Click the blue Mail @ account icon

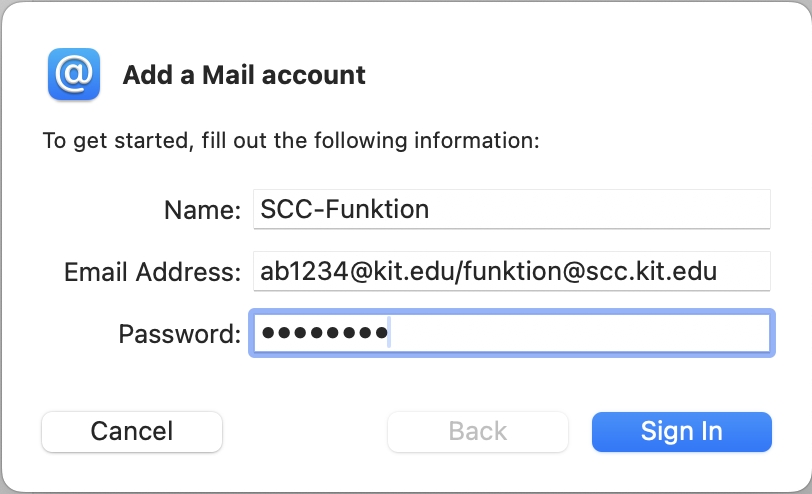[74, 74]
